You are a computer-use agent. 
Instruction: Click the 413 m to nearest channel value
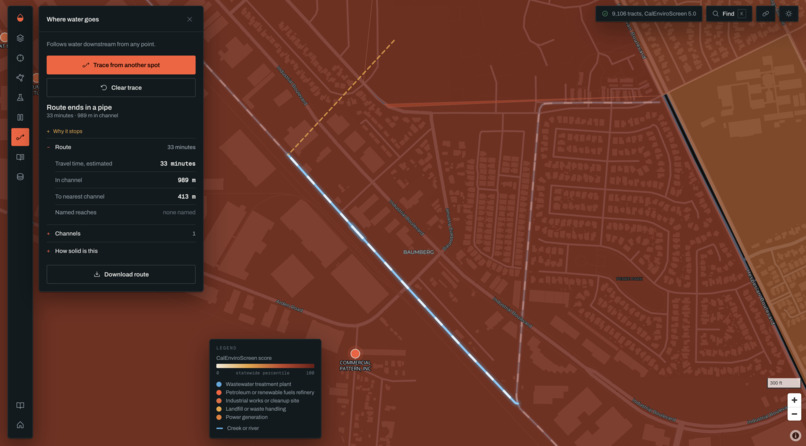187,197
